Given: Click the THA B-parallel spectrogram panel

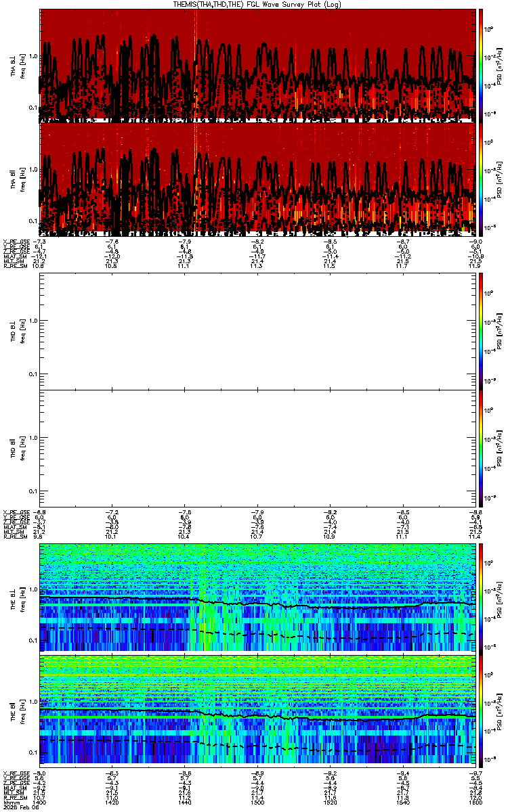Looking at the screenshot, I should pyautogui.click(x=257, y=179).
